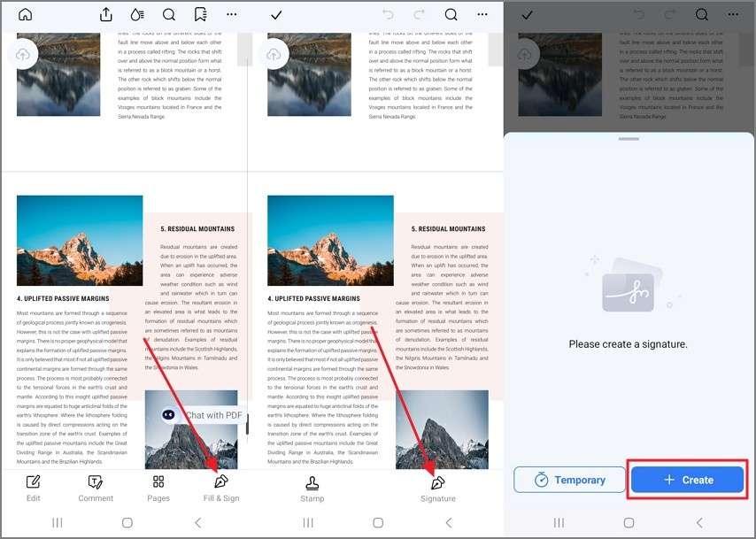Open the three-dot menu in first screen
756x539 pixels.
point(232,14)
